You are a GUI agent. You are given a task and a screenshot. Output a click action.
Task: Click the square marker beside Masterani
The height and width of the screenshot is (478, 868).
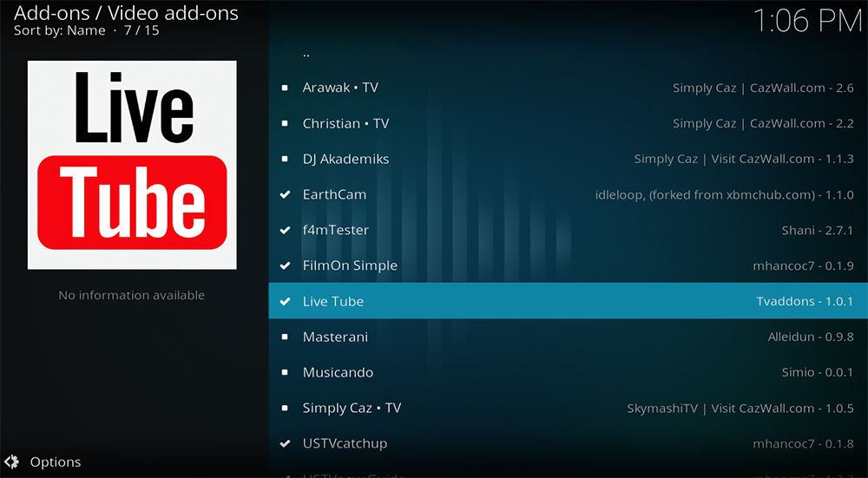coord(285,337)
